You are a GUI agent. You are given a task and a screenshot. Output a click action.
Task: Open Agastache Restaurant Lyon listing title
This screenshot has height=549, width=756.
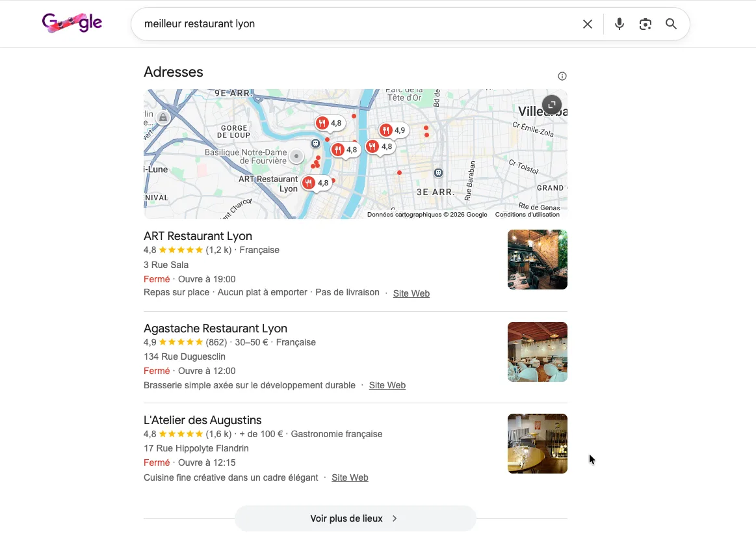pyautogui.click(x=215, y=328)
